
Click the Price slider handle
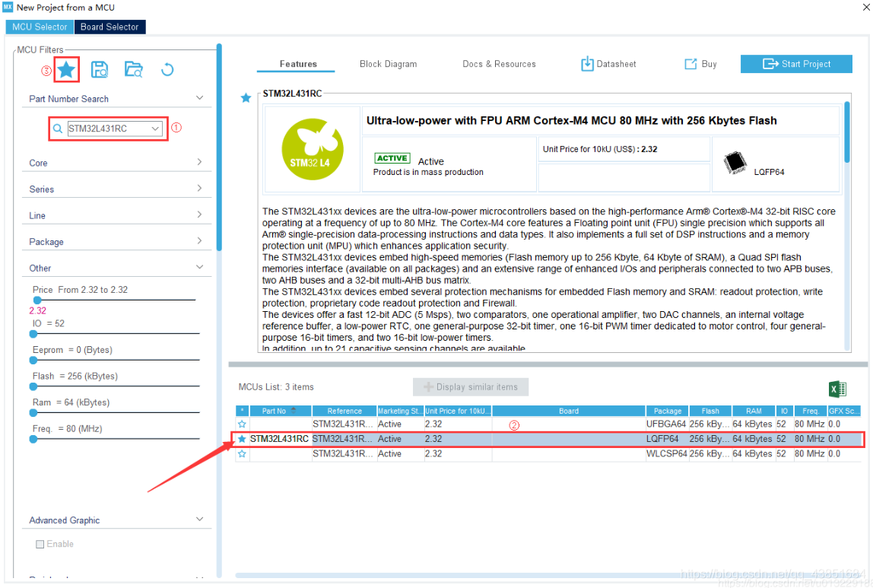pos(37,300)
